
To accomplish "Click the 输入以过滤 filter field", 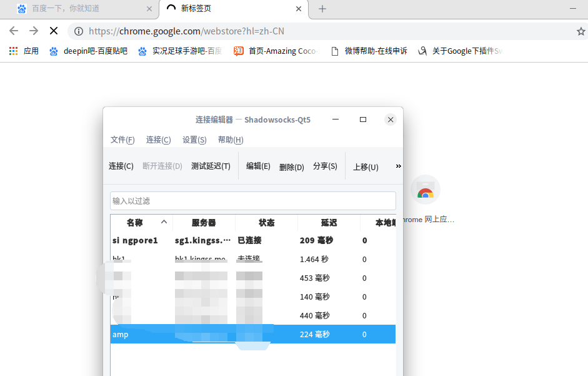I will tap(253, 201).
